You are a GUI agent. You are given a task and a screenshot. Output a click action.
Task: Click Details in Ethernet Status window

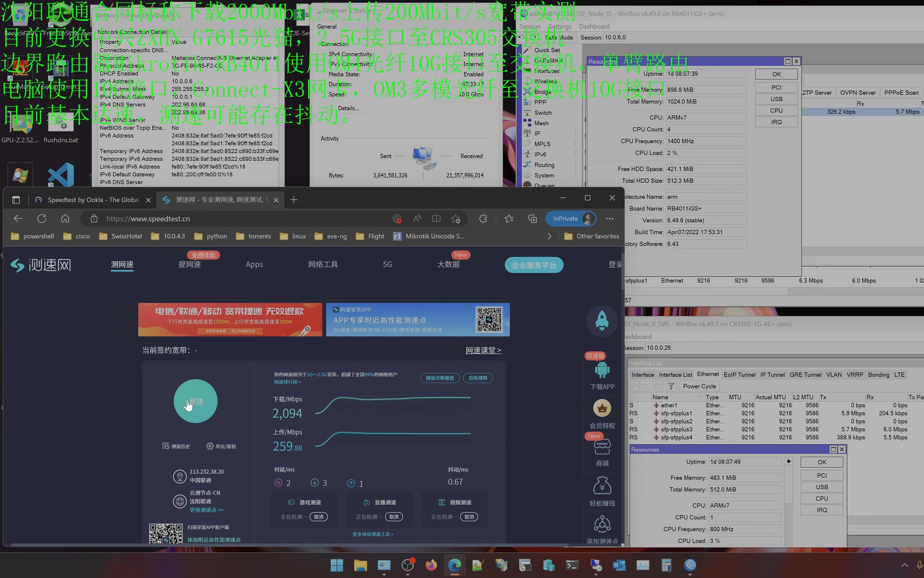348,108
